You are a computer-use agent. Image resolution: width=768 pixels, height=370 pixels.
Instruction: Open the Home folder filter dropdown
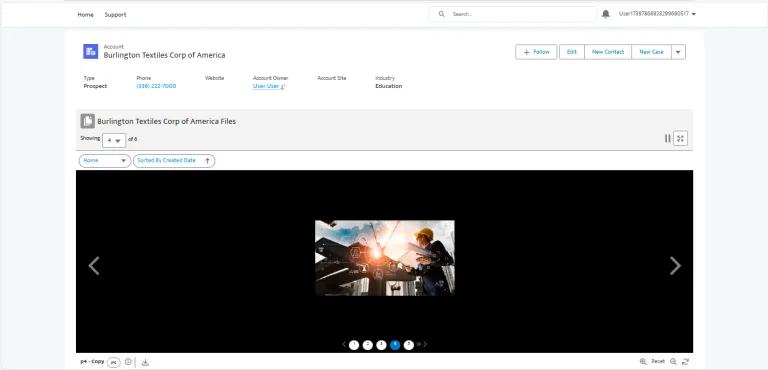tap(105, 161)
